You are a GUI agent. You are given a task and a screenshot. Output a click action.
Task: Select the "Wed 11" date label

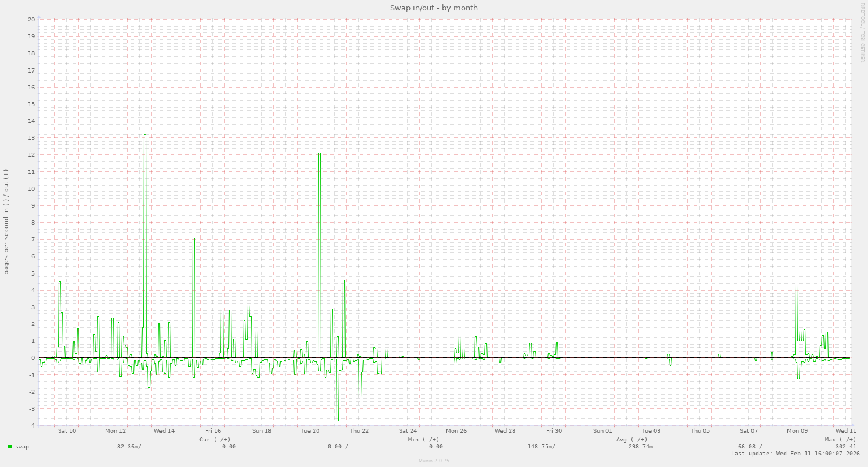[845, 430]
